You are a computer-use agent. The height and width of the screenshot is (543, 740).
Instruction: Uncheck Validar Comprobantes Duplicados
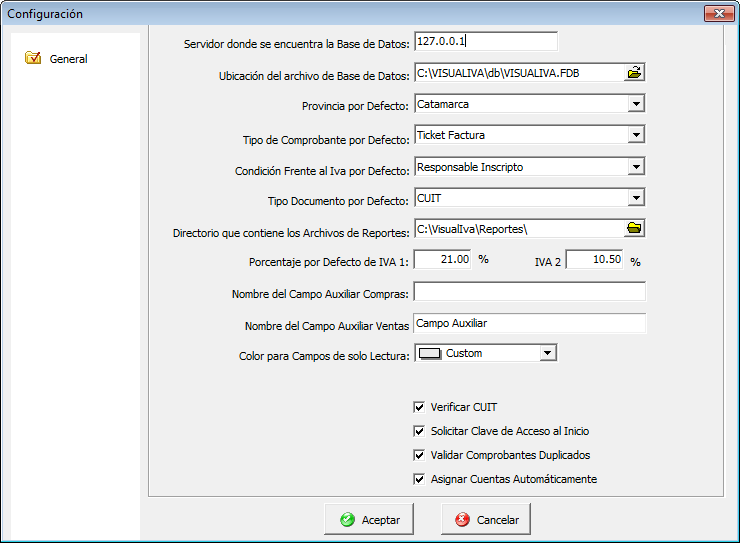(419, 455)
